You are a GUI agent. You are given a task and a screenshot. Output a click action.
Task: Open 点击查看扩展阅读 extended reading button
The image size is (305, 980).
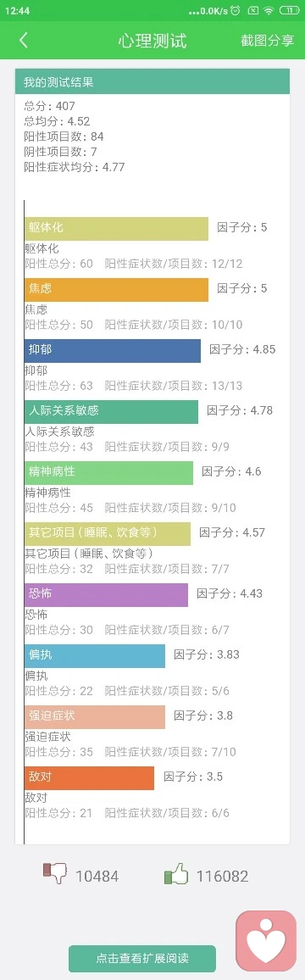tap(141, 958)
